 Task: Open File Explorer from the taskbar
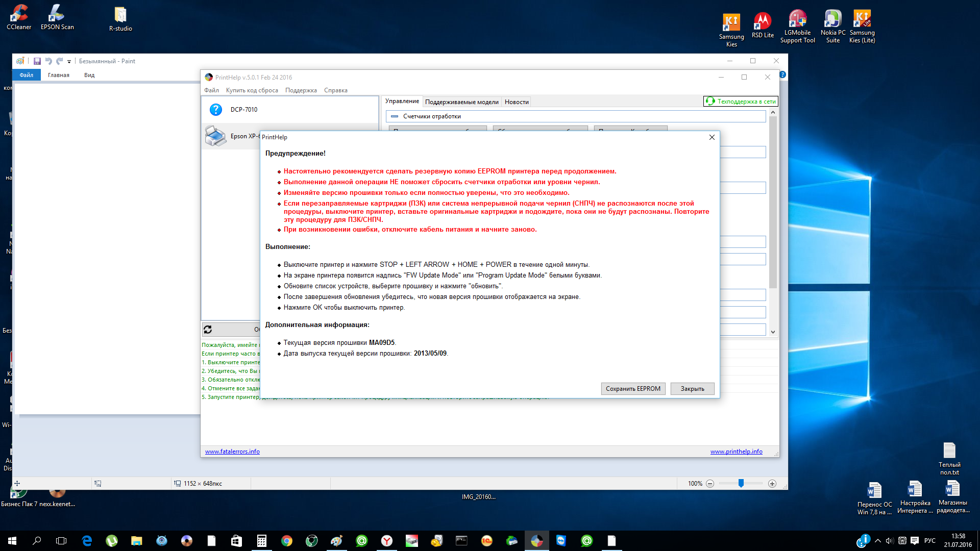[136, 541]
